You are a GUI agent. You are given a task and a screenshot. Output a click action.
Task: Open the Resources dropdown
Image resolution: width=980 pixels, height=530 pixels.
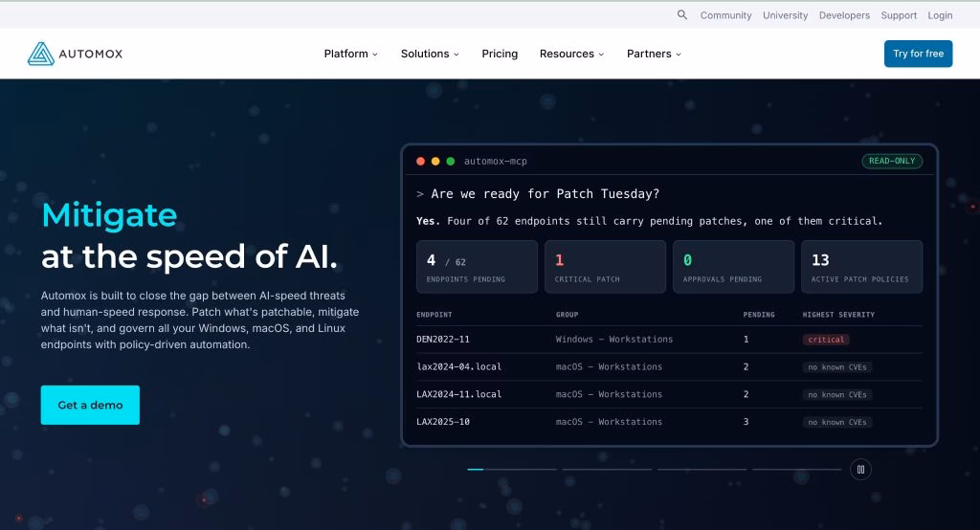572,54
